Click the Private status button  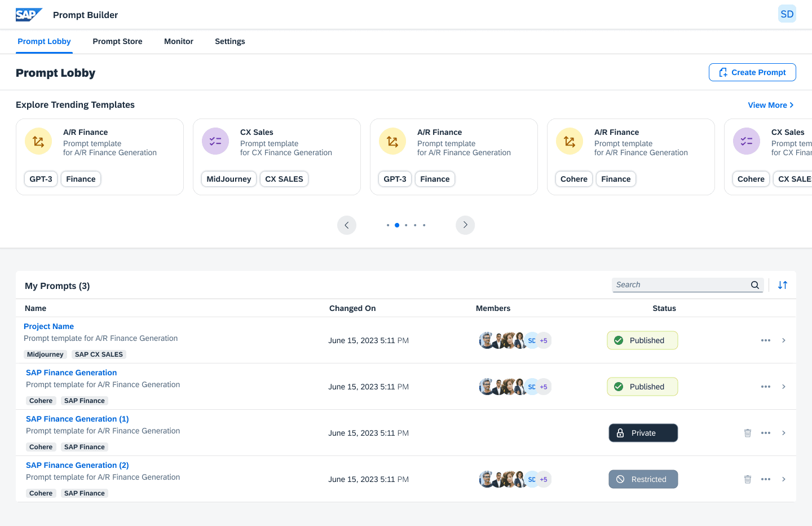tap(643, 433)
